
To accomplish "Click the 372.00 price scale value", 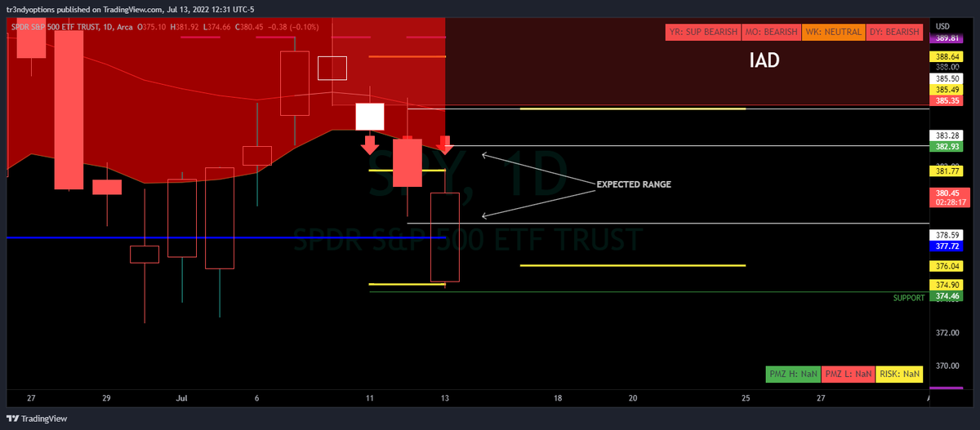I will click(947, 333).
